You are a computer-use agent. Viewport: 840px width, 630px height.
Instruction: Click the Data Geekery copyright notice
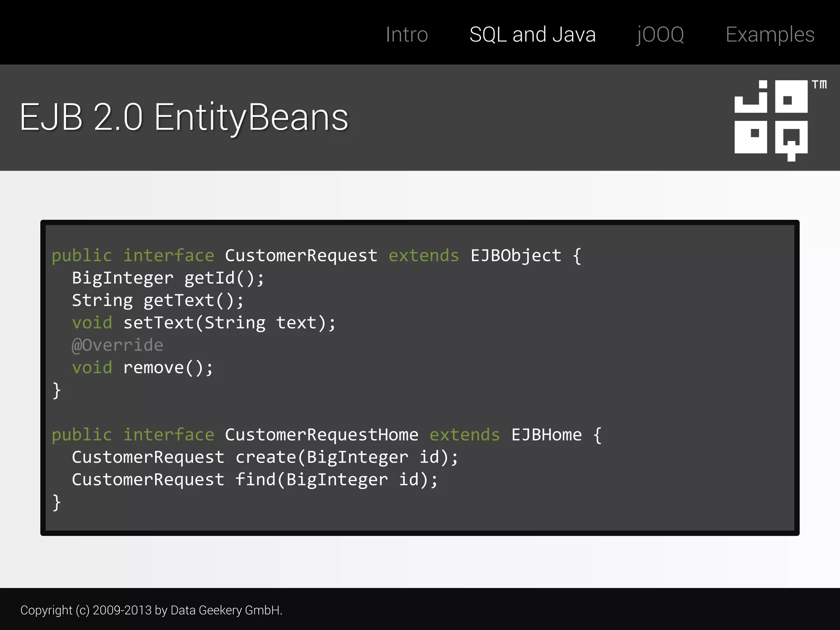point(151,610)
